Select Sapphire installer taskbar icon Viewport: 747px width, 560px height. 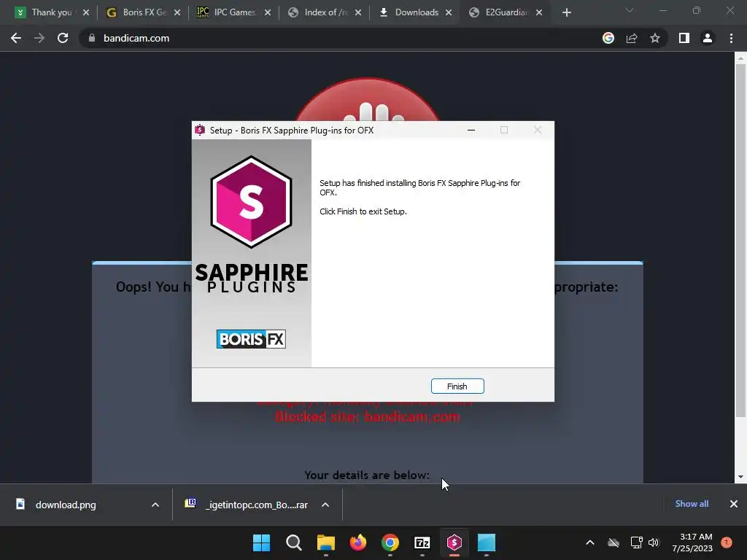[454, 542]
